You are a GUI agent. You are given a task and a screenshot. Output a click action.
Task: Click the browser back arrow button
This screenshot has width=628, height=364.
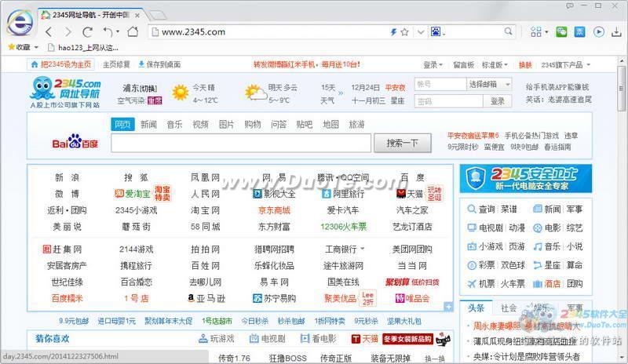point(49,32)
